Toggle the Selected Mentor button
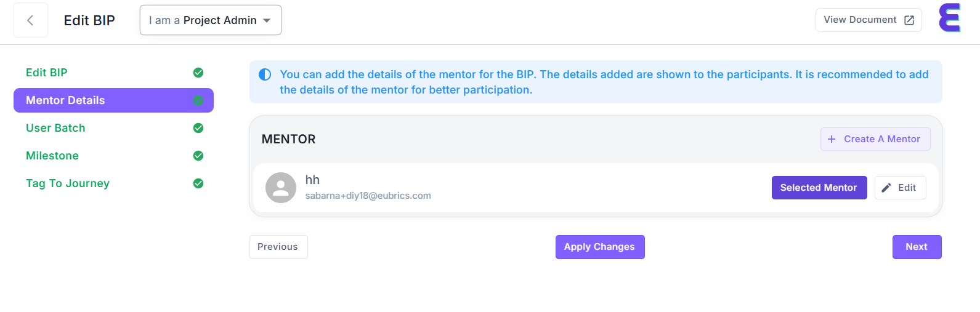This screenshot has width=980, height=312. point(819,188)
